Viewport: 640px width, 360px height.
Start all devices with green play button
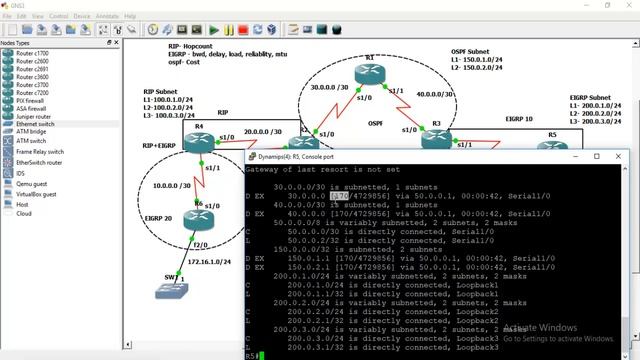coord(214,30)
